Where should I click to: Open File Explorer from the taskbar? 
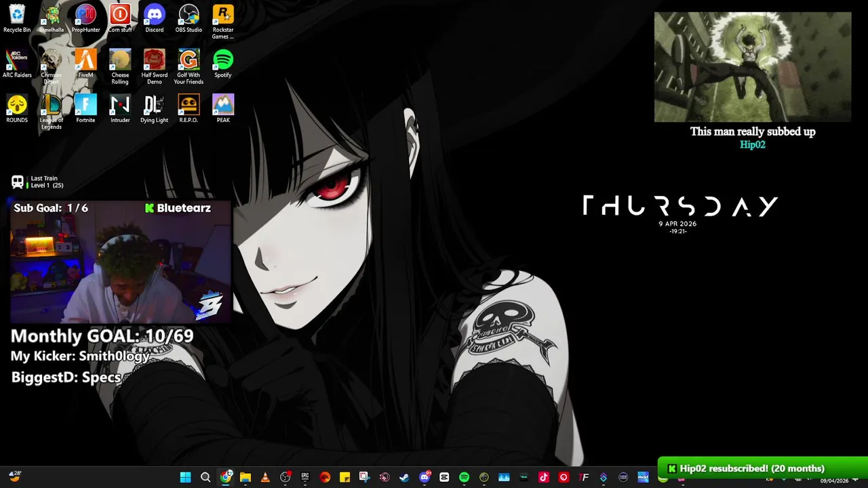(x=245, y=477)
